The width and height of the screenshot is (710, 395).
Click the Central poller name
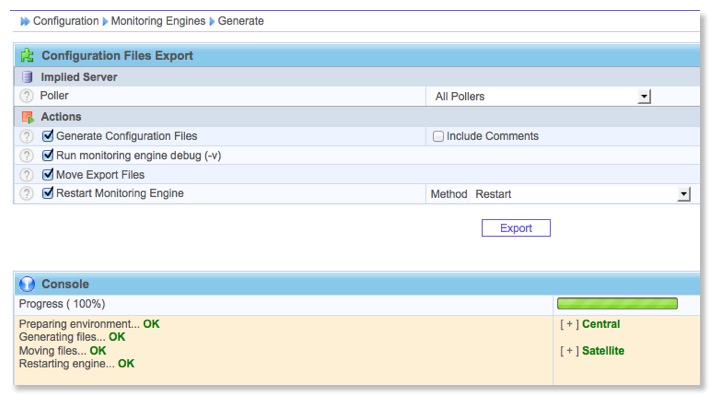(x=601, y=324)
